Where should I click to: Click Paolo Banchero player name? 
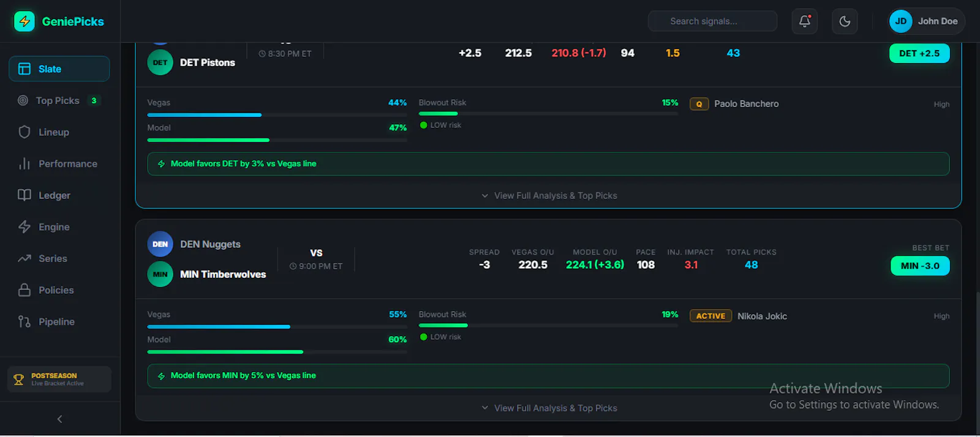tap(747, 104)
